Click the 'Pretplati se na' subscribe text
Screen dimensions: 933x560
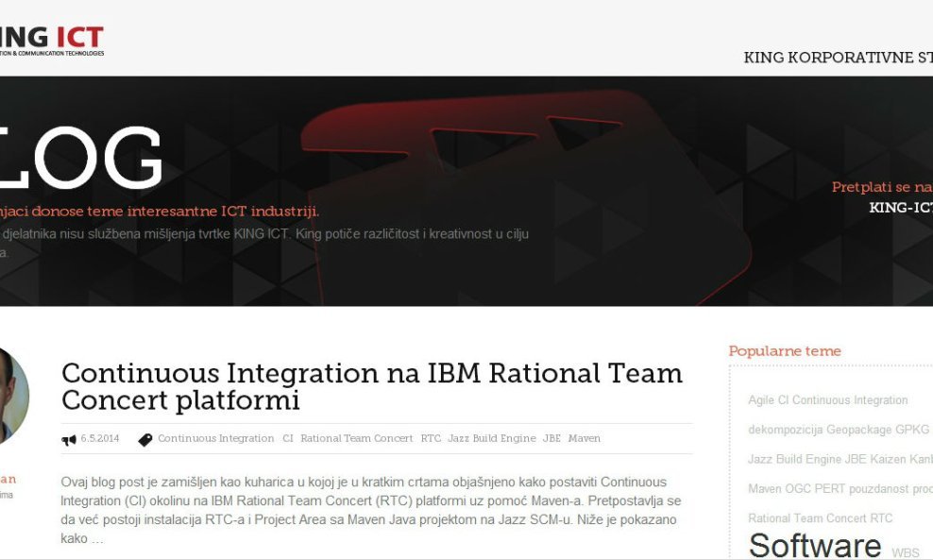coord(882,187)
